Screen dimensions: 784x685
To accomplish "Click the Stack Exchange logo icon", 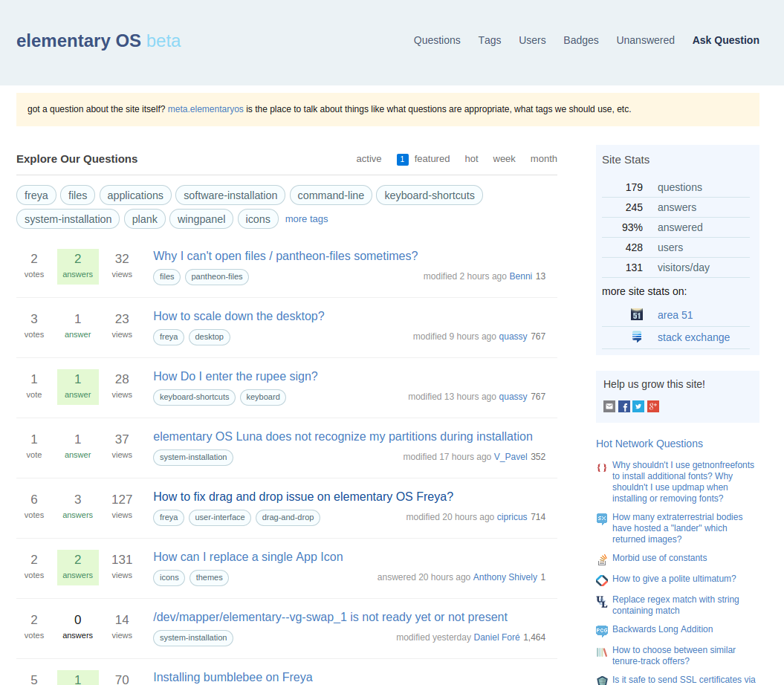I will (637, 337).
